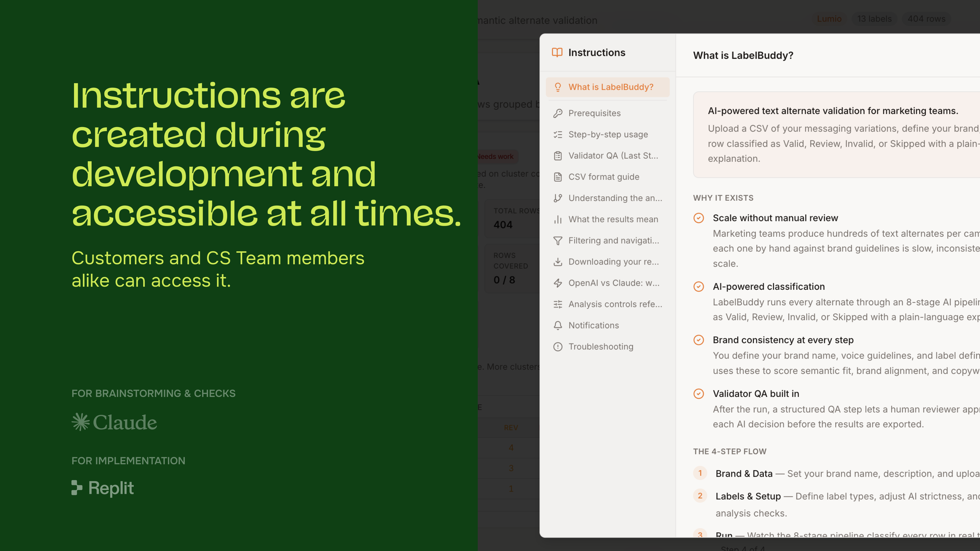The height and width of the screenshot is (551, 980).
Task: Open Validator QA (Last St... section
Action: pos(608,156)
